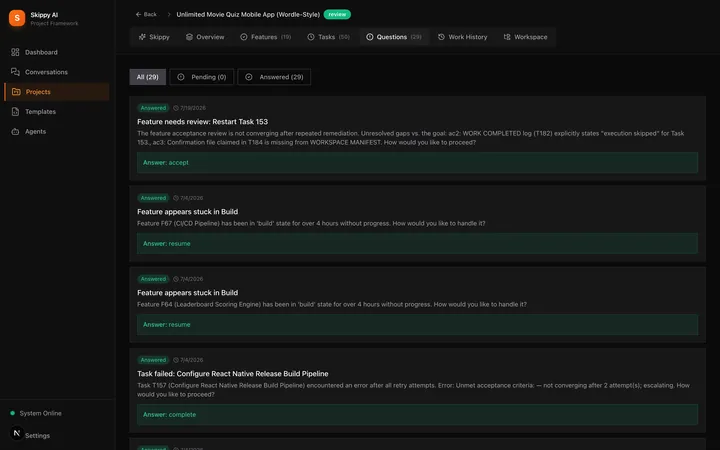Click the Project Framework subtitle
The image size is (720, 450).
[x=54, y=23]
